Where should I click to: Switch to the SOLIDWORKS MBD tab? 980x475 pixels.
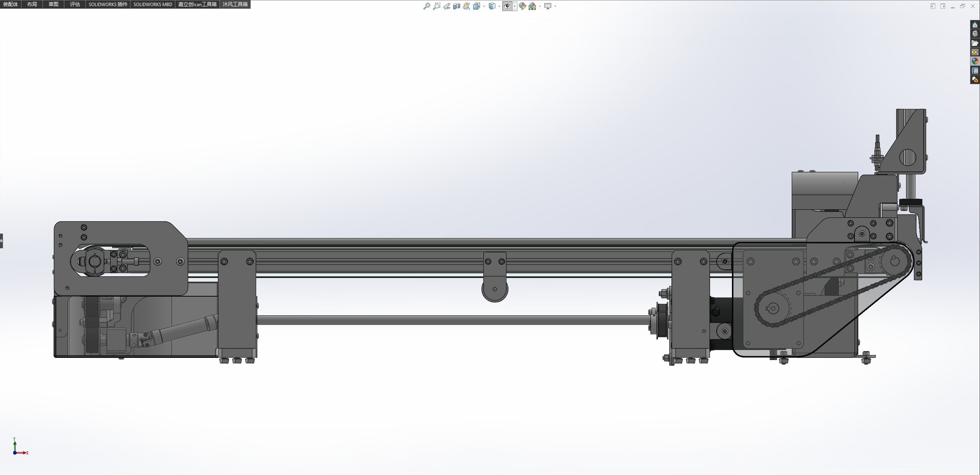click(153, 4)
